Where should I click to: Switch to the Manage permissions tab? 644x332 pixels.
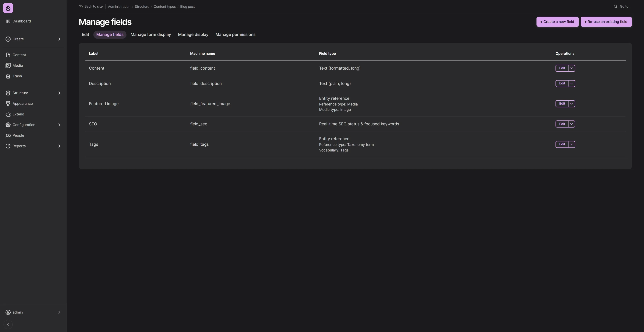(x=235, y=35)
